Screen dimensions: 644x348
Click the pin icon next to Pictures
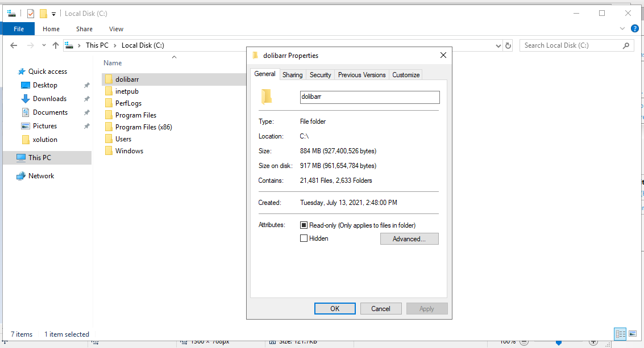(86, 127)
